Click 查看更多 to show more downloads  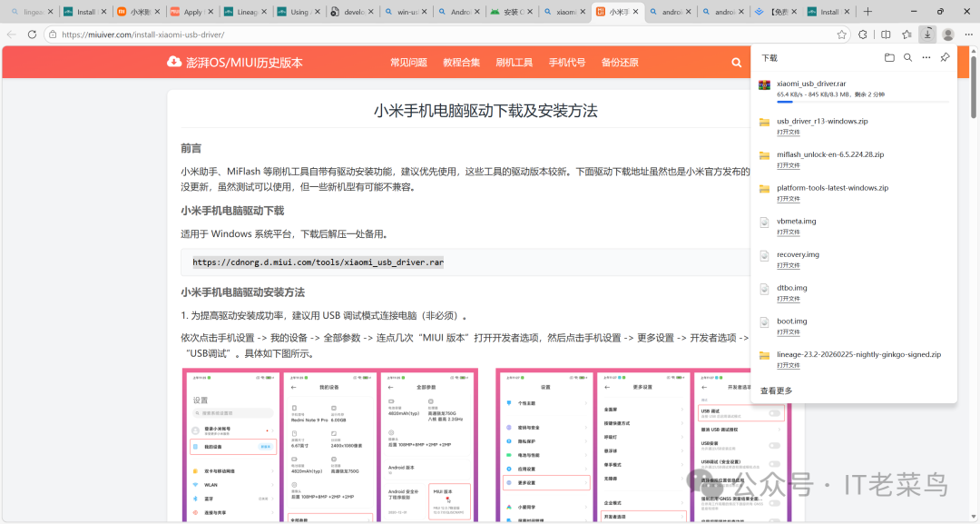(776, 390)
